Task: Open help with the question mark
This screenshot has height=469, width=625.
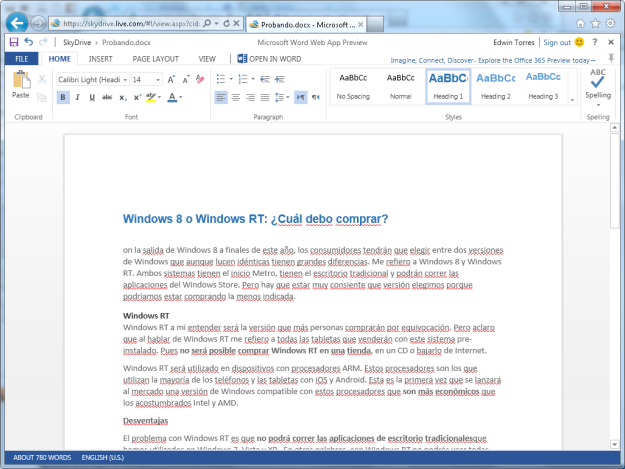Action: (x=595, y=42)
